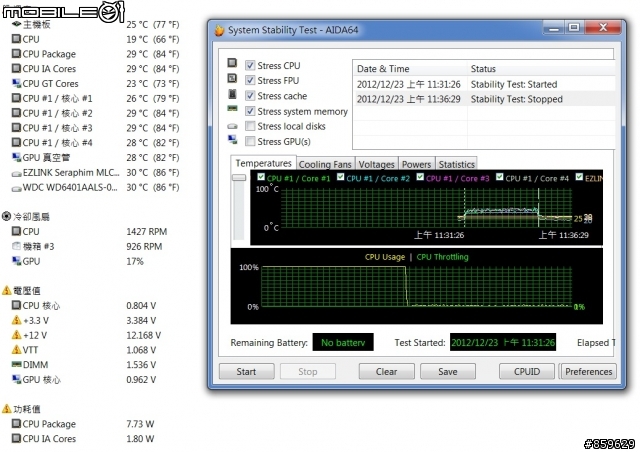Click the monitor icon beside Stress GPU(s)

coord(232,140)
